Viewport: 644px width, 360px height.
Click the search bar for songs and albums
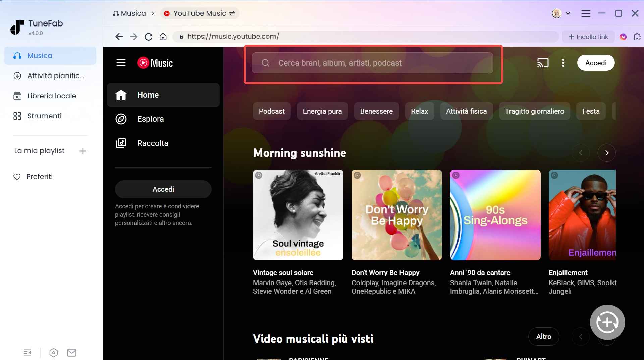point(372,63)
